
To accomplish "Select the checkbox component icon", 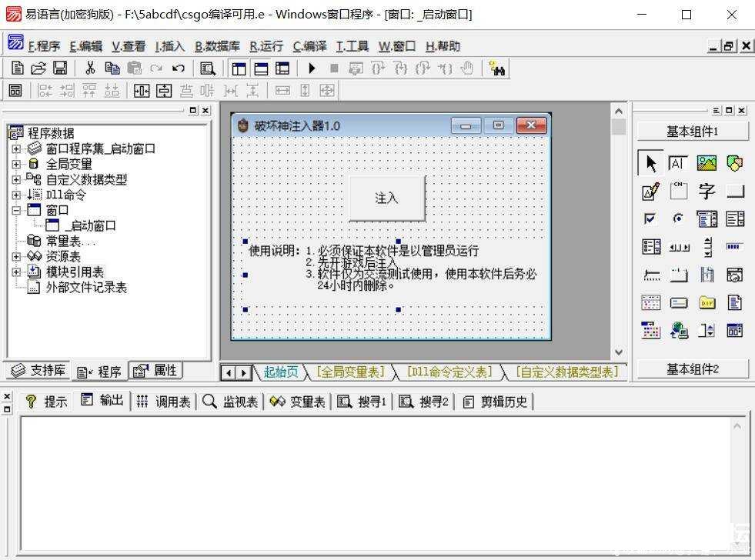I will 650,219.
